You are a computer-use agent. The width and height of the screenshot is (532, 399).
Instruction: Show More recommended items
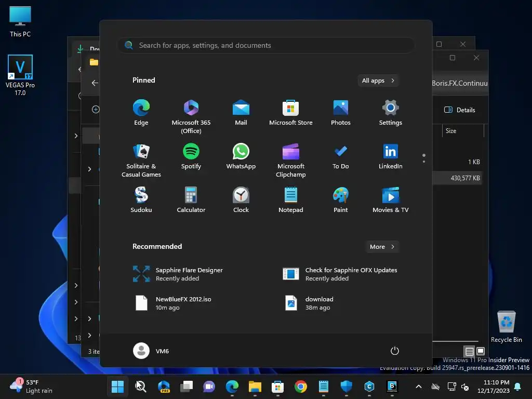382,247
